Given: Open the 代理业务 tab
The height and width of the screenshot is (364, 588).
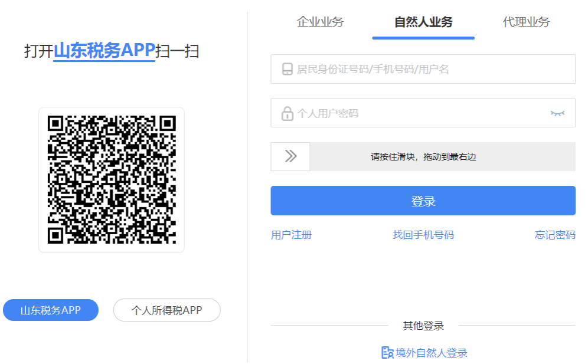Looking at the screenshot, I should (x=526, y=22).
